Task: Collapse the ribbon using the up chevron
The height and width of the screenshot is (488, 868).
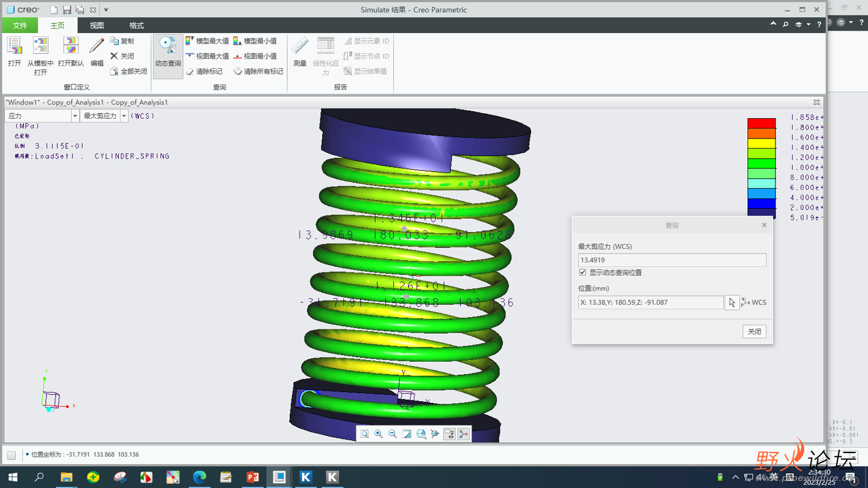Action: [x=773, y=24]
